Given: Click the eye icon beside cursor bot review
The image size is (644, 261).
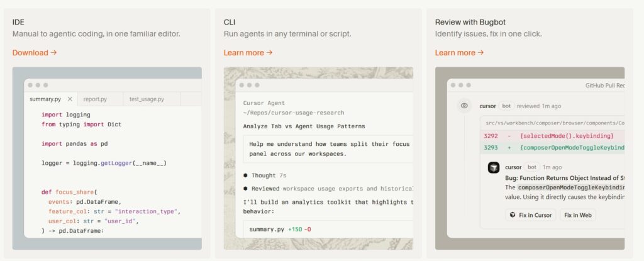Looking at the screenshot, I should pyautogui.click(x=464, y=106).
